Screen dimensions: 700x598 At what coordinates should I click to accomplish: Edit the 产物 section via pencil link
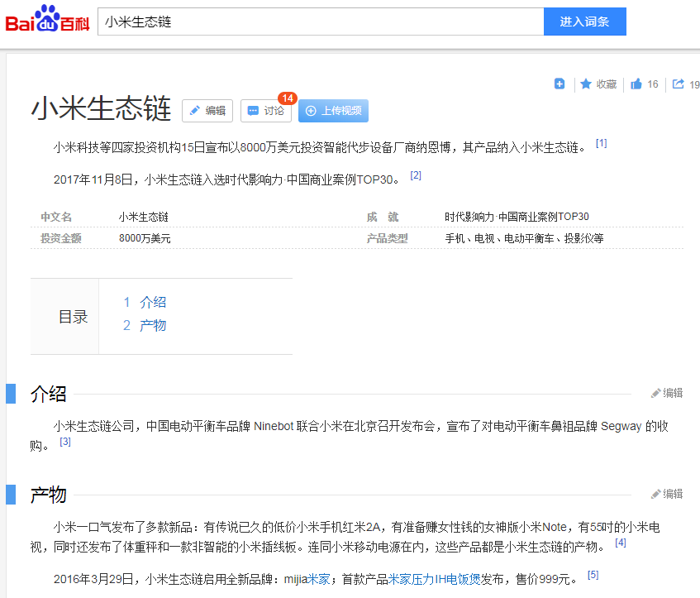coord(667,494)
